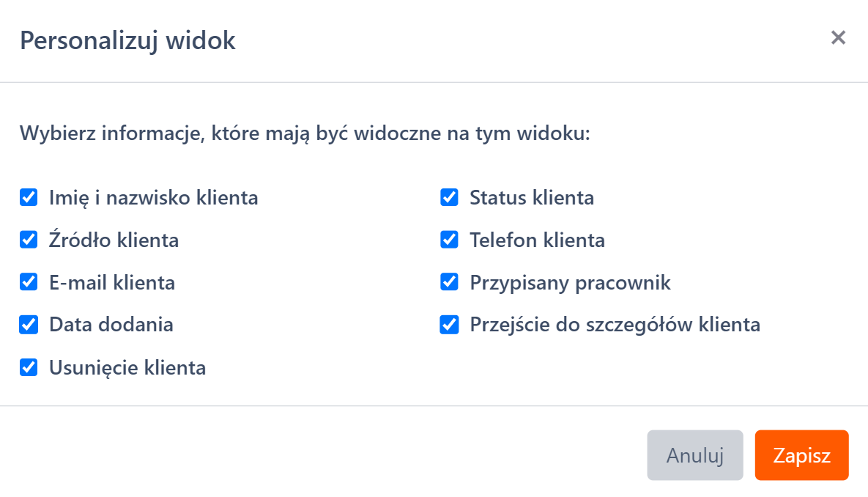Untick the 'Data dodania' checkbox
868x497 pixels.
coord(29,325)
